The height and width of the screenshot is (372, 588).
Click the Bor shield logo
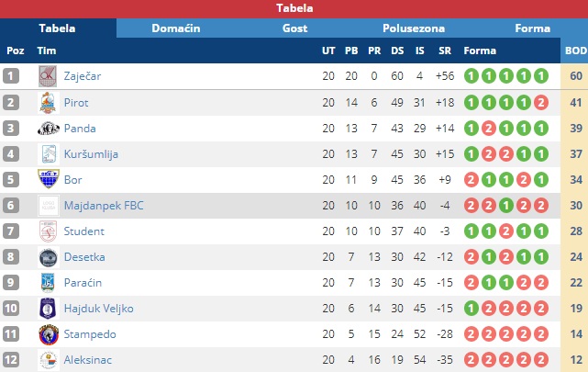pyautogui.click(x=49, y=179)
